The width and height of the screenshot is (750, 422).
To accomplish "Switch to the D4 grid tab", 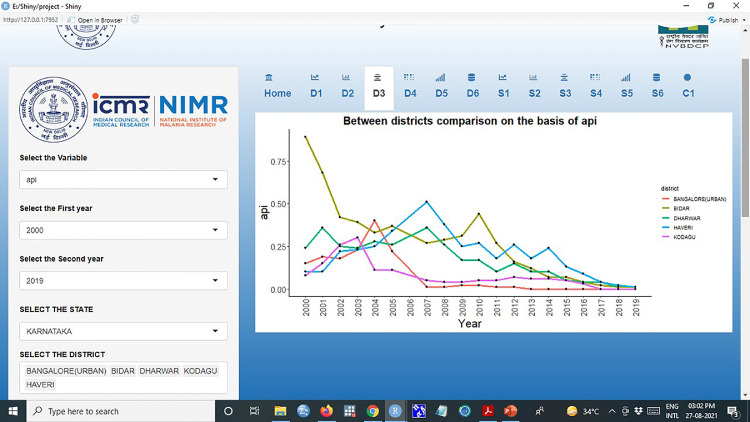I will tap(410, 86).
